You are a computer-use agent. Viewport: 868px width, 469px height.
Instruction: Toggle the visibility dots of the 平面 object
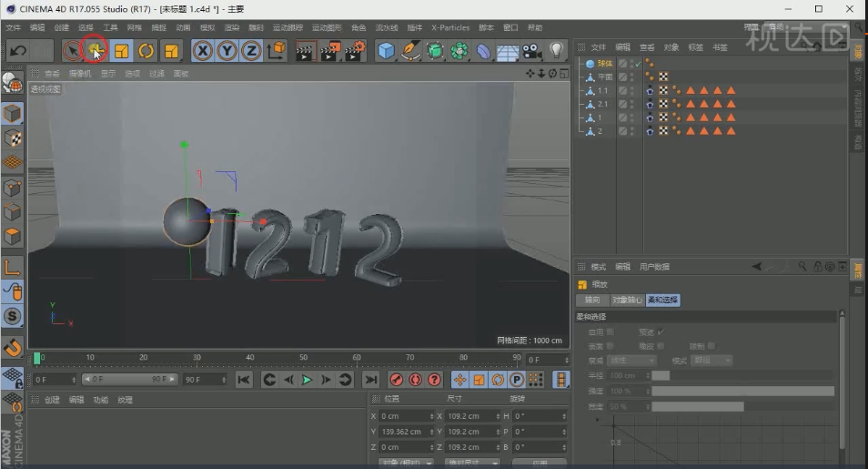631,77
